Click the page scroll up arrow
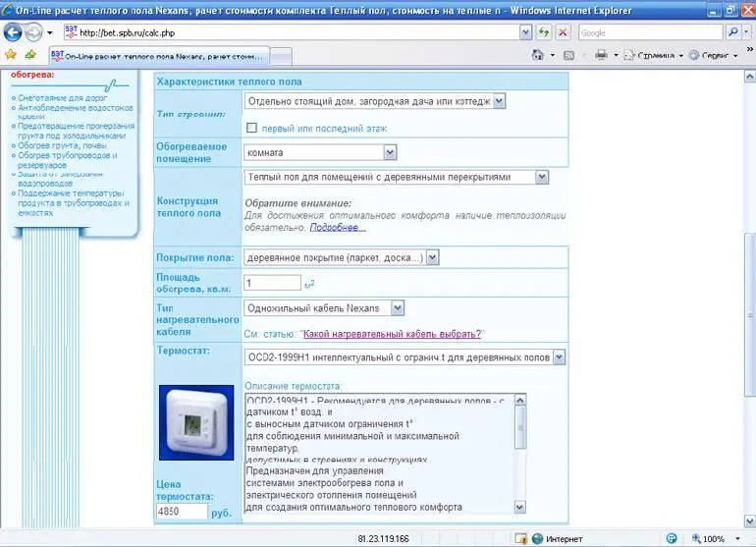Viewport: 756px width, 547px height. click(x=750, y=77)
